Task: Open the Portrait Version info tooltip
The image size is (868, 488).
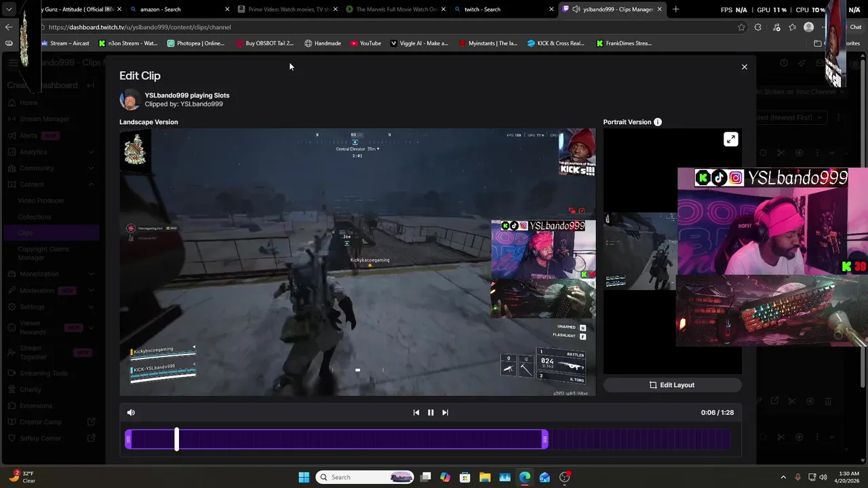Action: click(x=658, y=122)
